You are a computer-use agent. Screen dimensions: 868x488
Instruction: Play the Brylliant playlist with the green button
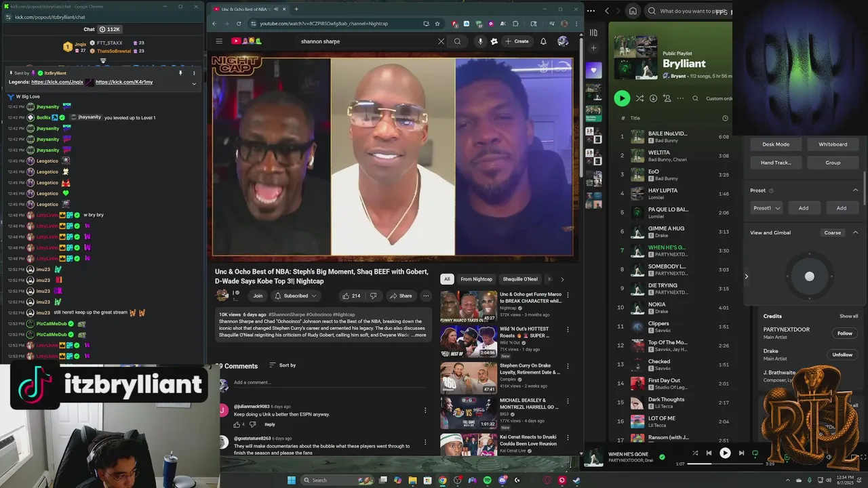622,98
